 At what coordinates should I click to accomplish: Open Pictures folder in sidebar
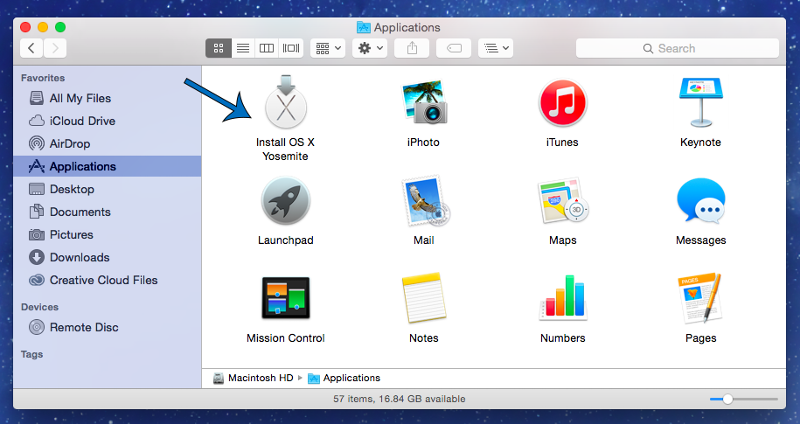point(107,235)
